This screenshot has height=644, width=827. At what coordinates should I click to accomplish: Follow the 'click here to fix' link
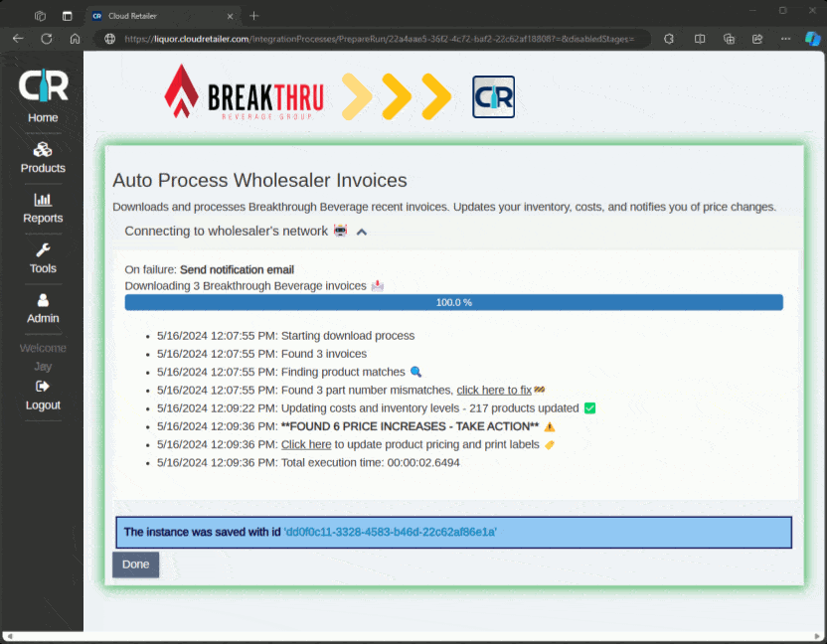[x=494, y=390]
